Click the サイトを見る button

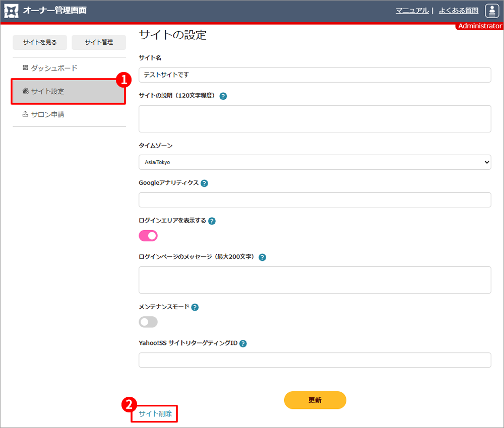(40, 42)
